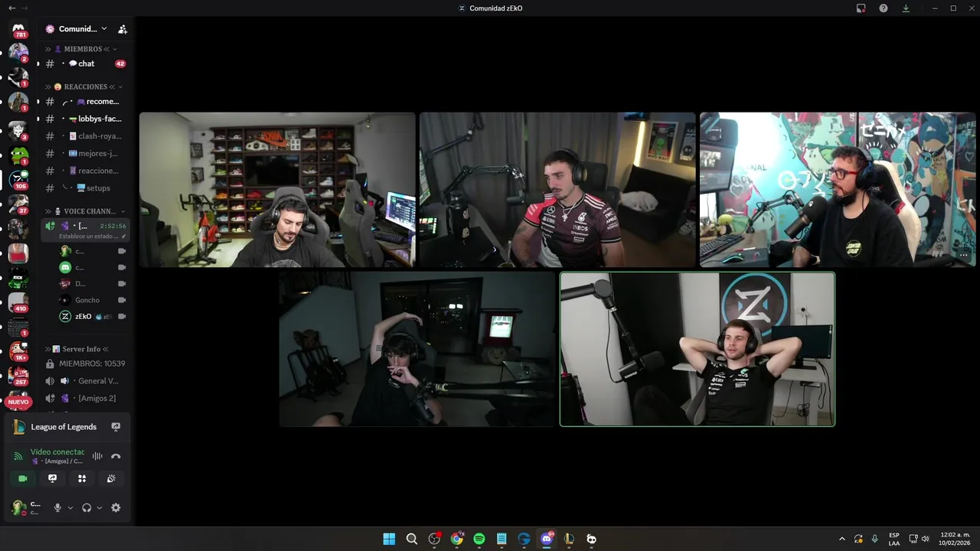Go back with title bar left arrow
980x551 pixels.
11,8
